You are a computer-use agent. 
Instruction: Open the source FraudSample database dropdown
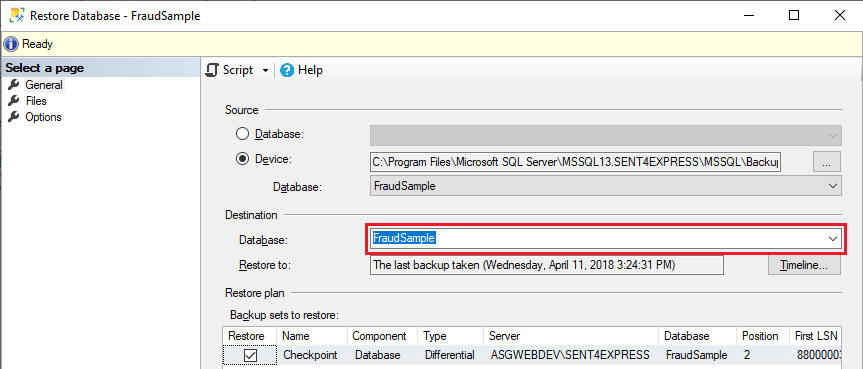[x=606, y=186]
